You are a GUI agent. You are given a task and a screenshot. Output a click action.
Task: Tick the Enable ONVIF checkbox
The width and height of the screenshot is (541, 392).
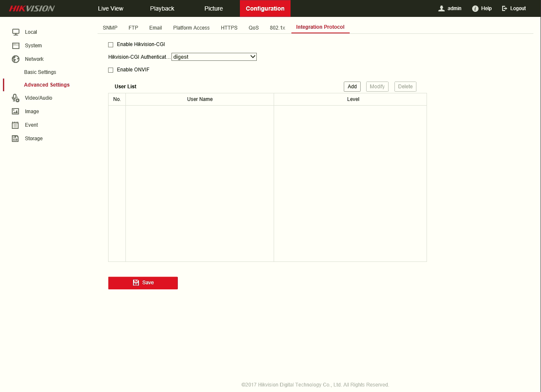click(111, 70)
